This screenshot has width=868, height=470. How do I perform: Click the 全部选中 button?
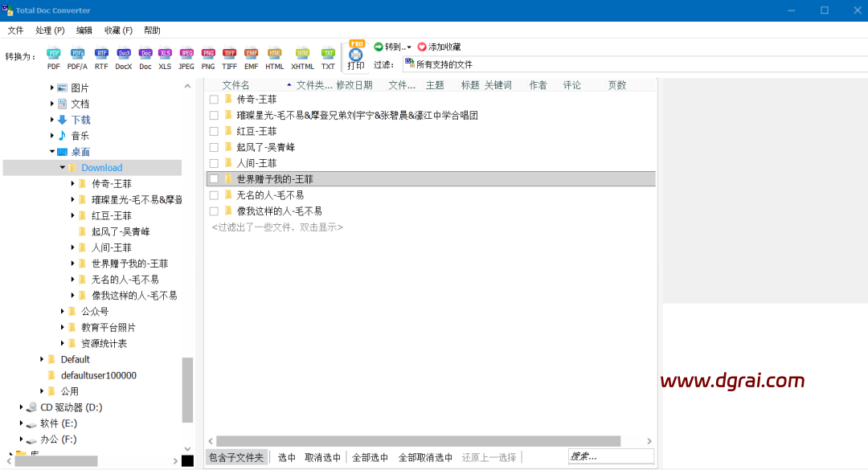point(371,457)
